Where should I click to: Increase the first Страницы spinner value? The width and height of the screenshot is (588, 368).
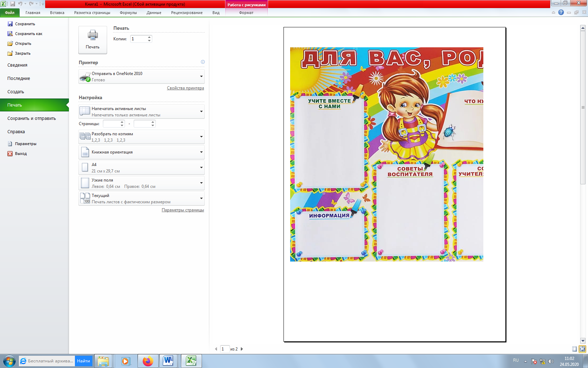pos(122,122)
